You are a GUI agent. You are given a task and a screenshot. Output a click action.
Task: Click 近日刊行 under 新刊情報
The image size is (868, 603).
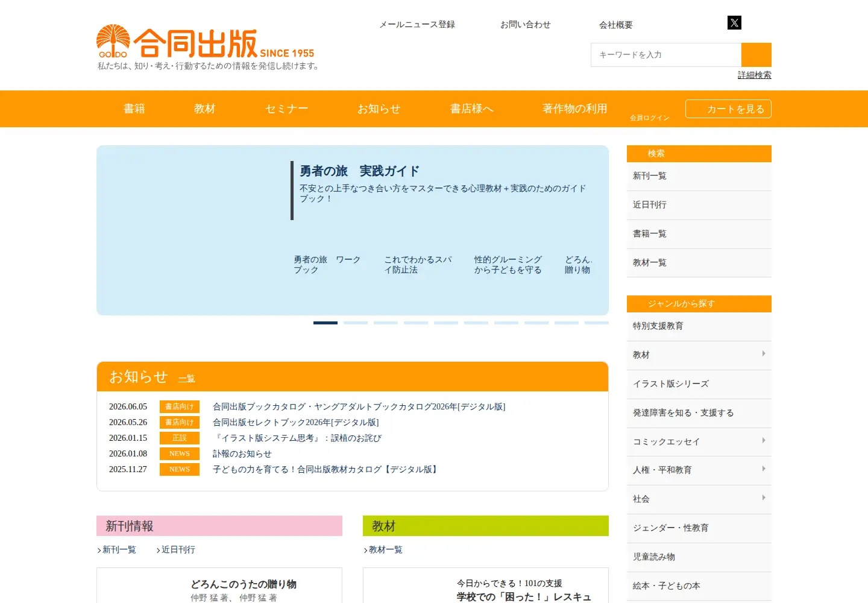178,550
